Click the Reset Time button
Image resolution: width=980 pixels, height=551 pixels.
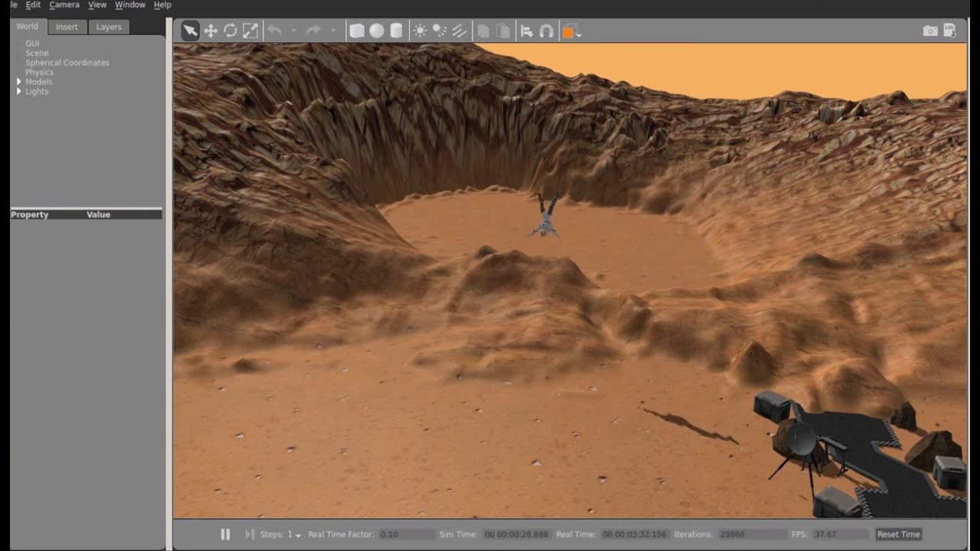point(899,534)
